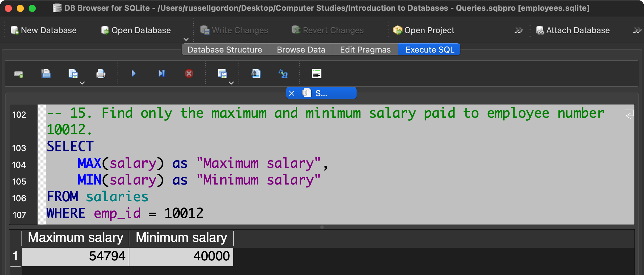Expand the hidden toolbar items after Open Project
Viewport: 644px width, 275px height.
[518, 30]
